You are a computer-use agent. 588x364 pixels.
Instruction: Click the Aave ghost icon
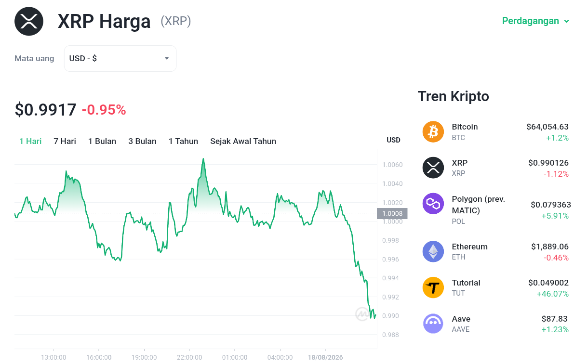433,324
